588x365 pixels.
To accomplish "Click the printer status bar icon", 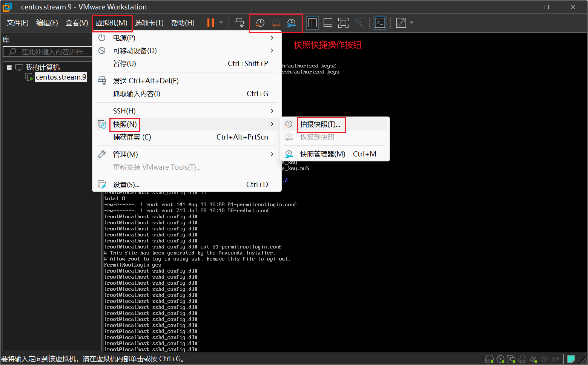I will [x=522, y=359].
